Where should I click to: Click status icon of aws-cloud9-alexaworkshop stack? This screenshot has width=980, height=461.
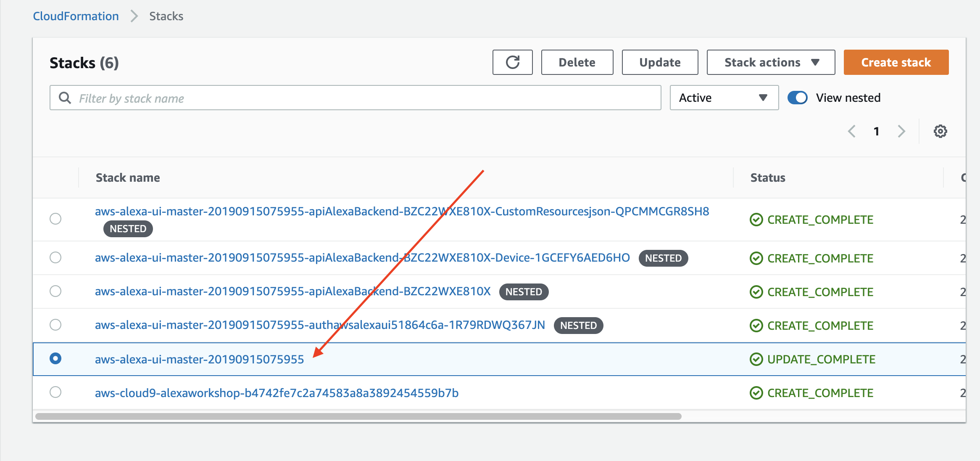pyautogui.click(x=756, y=393)
